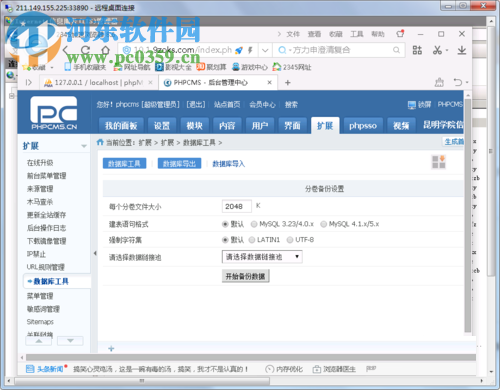This screenshot has width=500, height=390.
Task: Click the undo closed tab arrow icon
Action: pos(458,82)
